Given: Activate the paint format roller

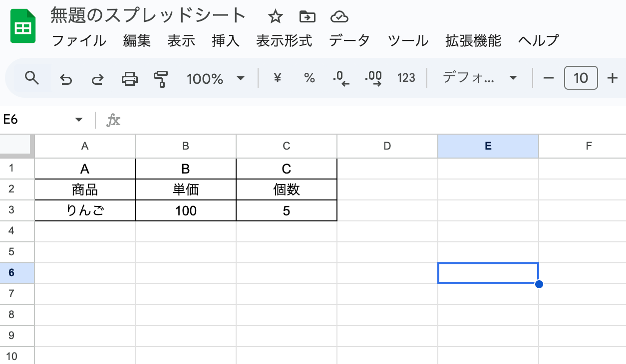Looking at the screenshot, I should (161, 78).
